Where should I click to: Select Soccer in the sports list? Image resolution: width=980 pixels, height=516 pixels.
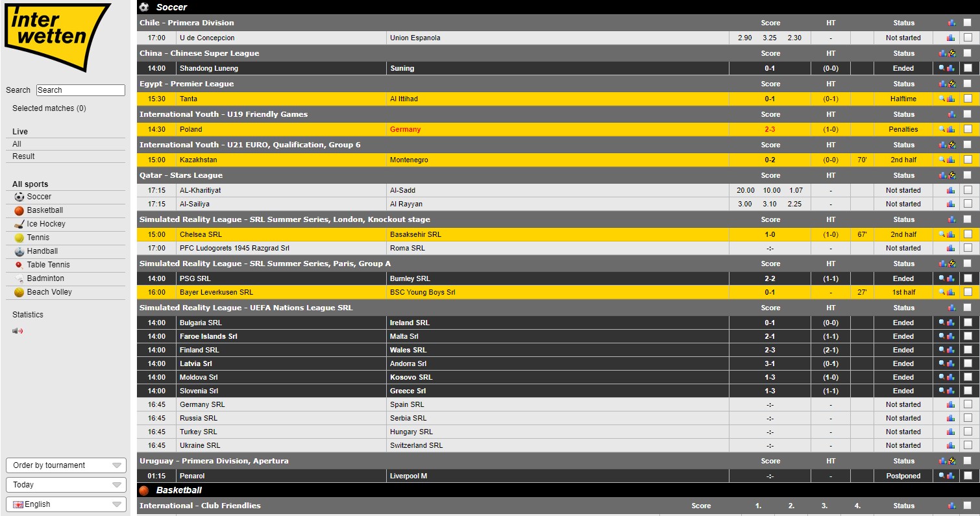click(x=39, y=197)
